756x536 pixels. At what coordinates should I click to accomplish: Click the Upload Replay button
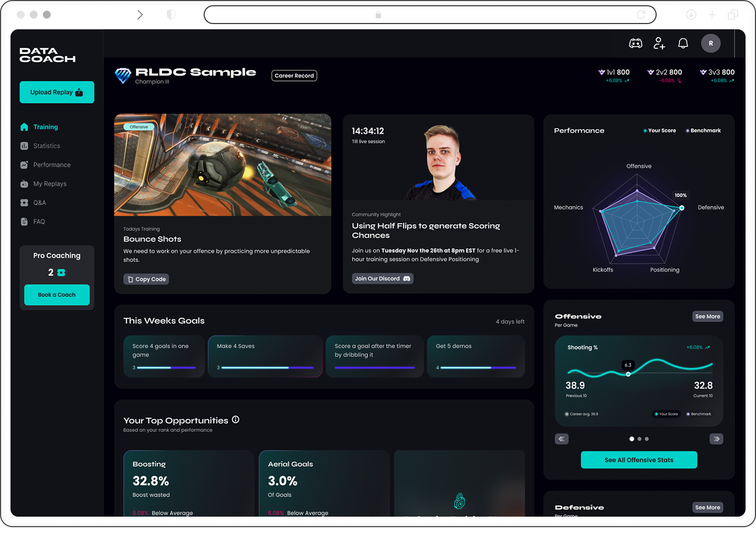(56, 92)
